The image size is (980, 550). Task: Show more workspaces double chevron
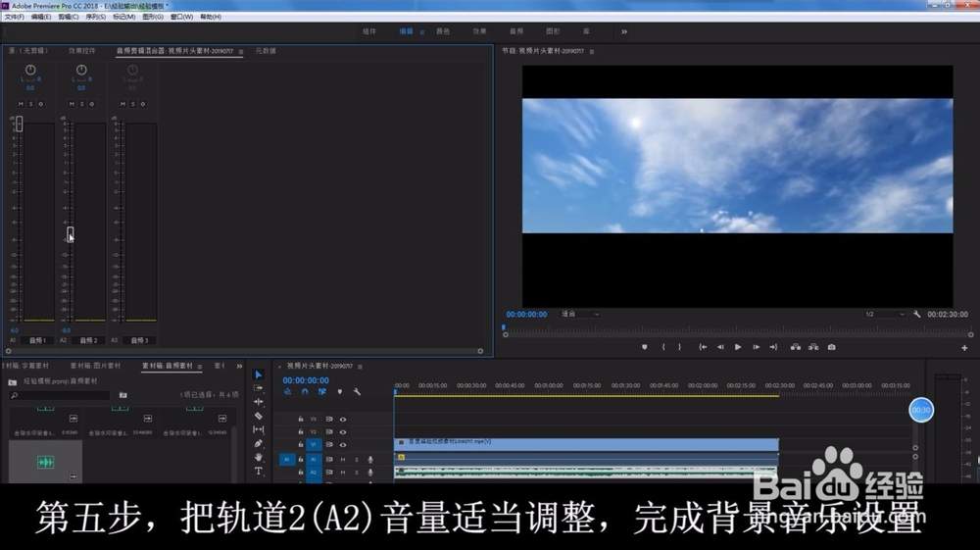coord(623,31)
